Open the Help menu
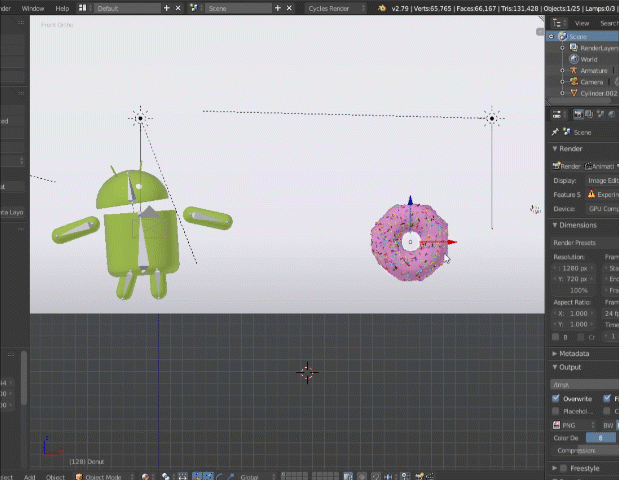The width and height of the screenshot is (619, 480). (62, 7)
